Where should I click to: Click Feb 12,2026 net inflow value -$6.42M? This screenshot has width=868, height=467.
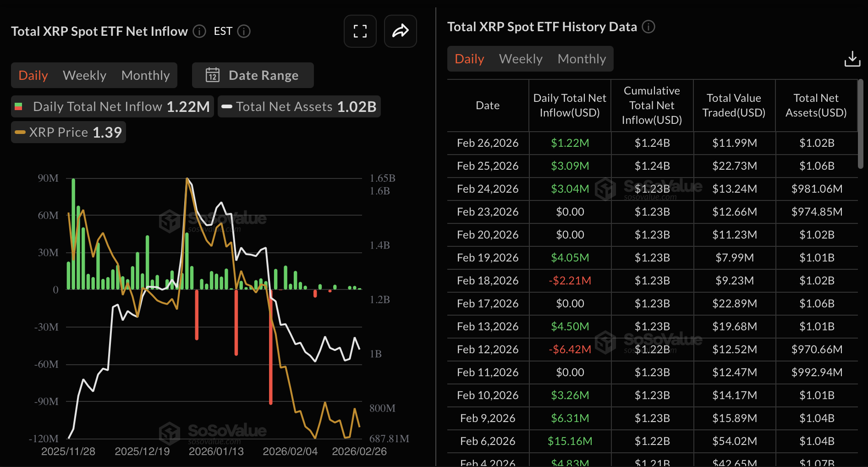pos(570,350)
